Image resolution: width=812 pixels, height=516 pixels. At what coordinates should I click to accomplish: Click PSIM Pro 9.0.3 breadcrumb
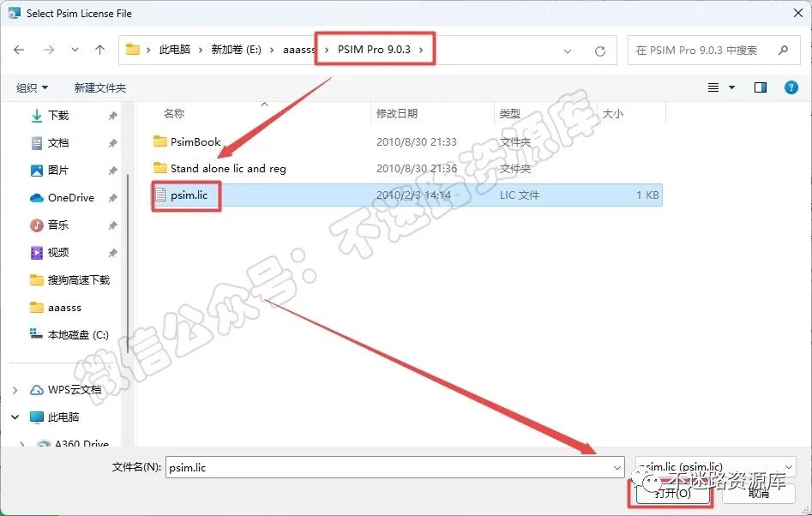(374, 50)
